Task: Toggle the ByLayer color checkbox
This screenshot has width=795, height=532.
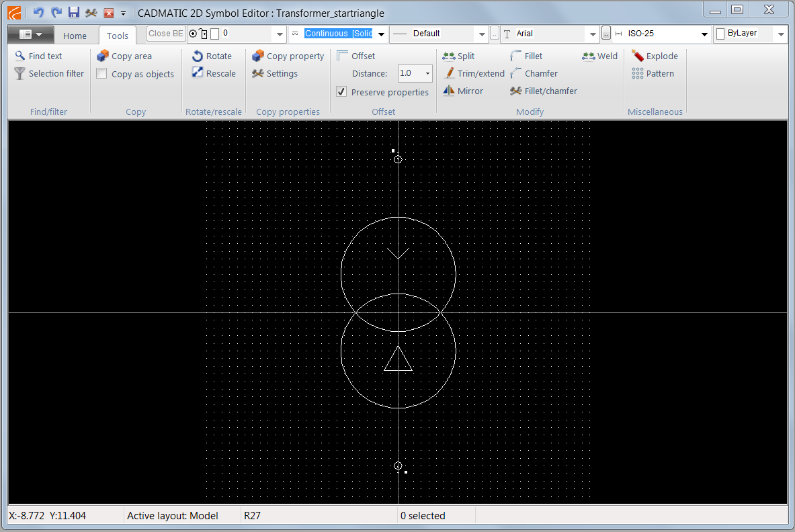Action: [x=720, y=34]
